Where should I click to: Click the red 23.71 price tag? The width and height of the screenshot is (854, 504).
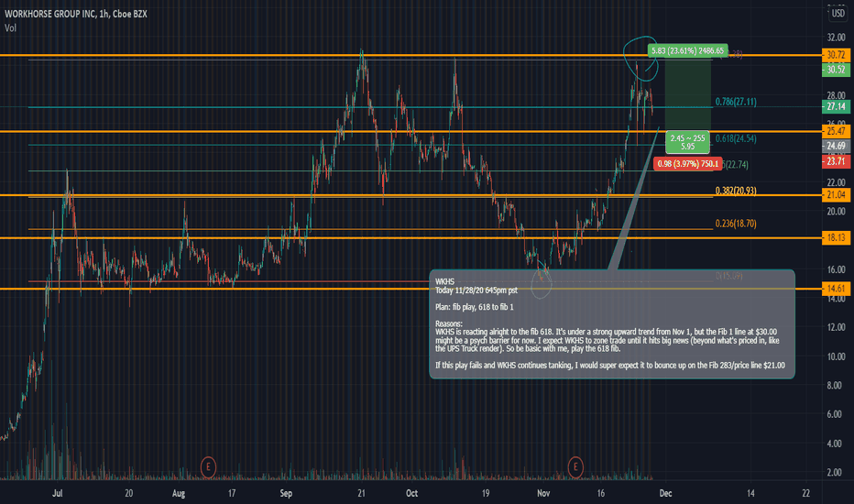click(836, 161)
